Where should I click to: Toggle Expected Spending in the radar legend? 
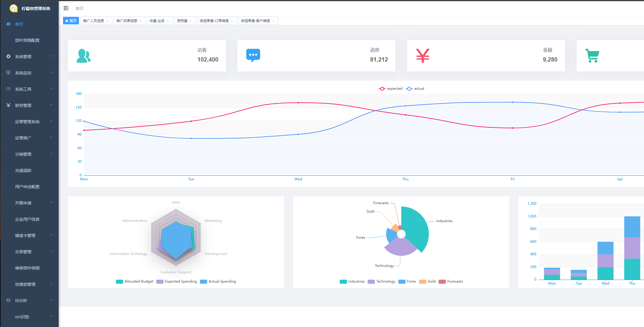click(x=177, y=281)
